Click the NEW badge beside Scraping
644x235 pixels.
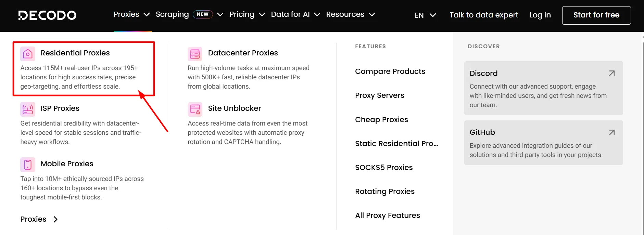[203, 14]
